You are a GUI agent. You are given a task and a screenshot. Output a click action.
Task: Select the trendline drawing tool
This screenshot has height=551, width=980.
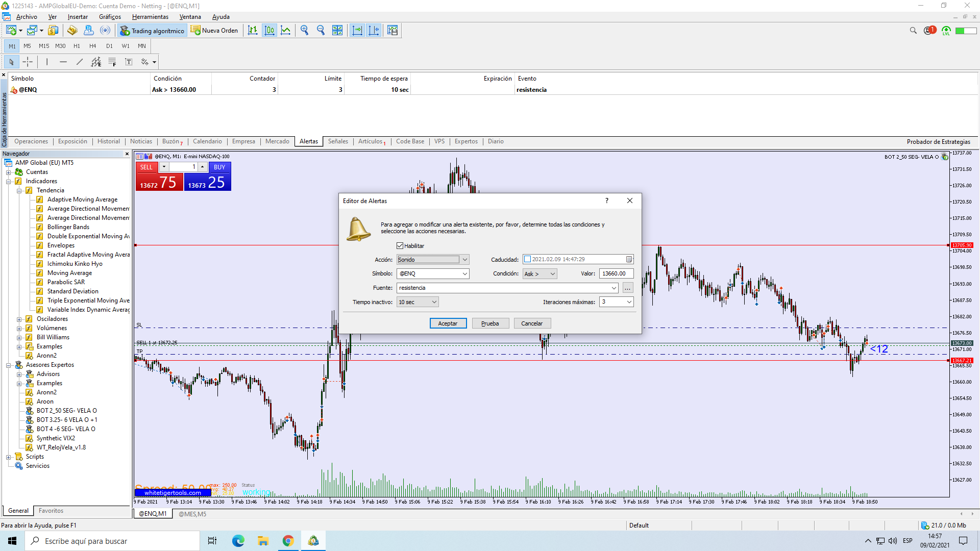pyautogui.click(x=80, y=62)
